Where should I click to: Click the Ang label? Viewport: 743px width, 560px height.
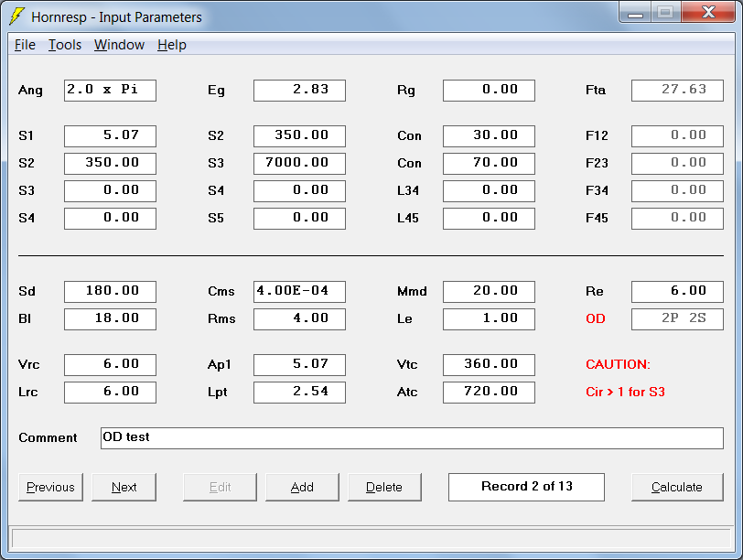point(30,91)
